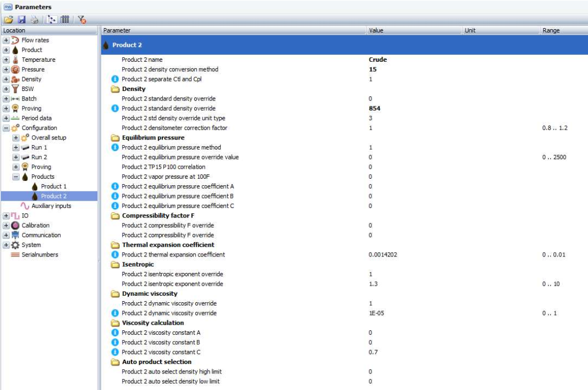This screenshot has height=390, width=588.
Task: Click isentropic exponent value 1.3
Action: (373, 284)
